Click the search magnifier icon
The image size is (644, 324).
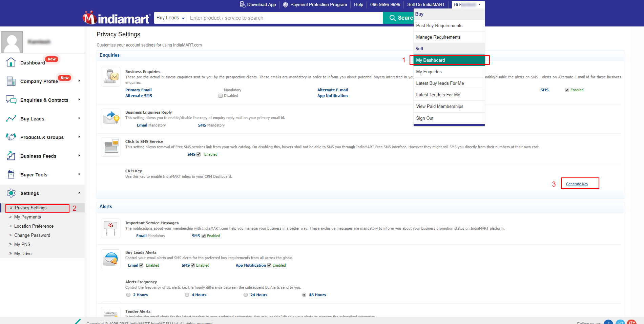[x=393, y=18]
